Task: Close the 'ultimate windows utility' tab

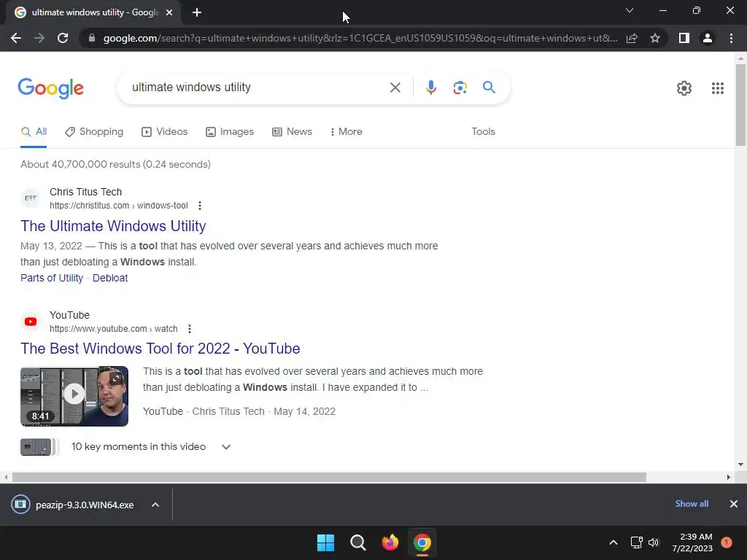Action: (169, 13)
